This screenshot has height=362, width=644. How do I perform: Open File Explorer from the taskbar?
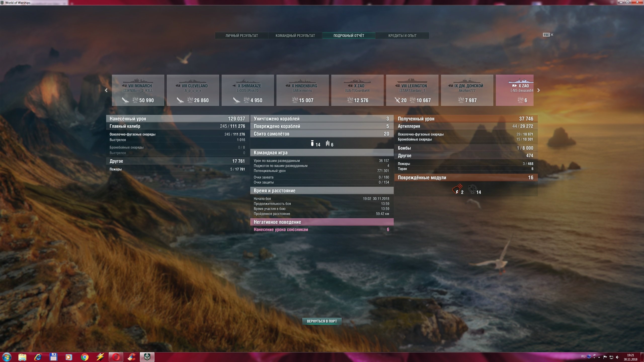tap(22, 357)
